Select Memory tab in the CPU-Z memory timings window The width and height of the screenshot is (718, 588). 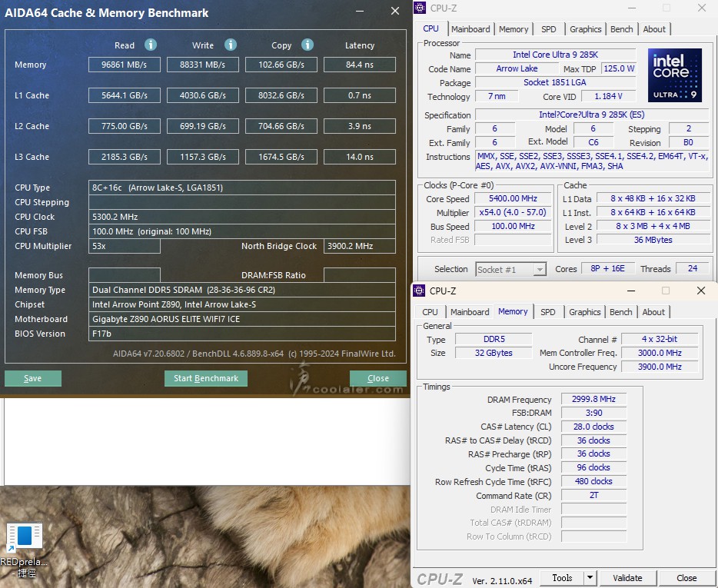pyautogui.click(x=513, y=311)
